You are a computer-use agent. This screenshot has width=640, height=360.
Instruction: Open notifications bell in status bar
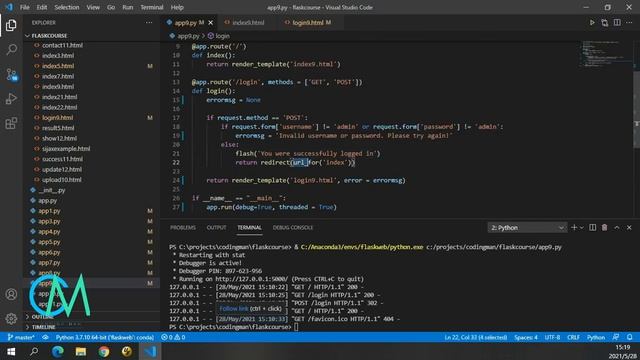pos(629,337)
